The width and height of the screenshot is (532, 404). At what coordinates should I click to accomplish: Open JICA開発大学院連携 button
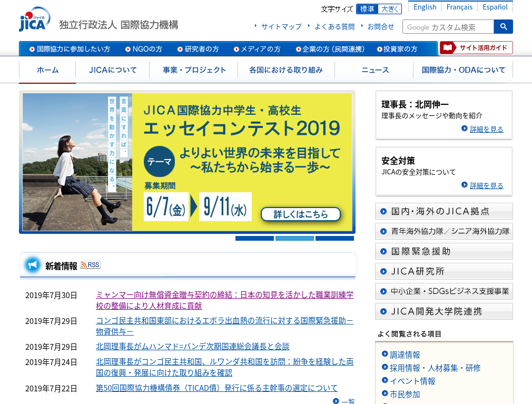pyautogui.click(x=444, y=311)
